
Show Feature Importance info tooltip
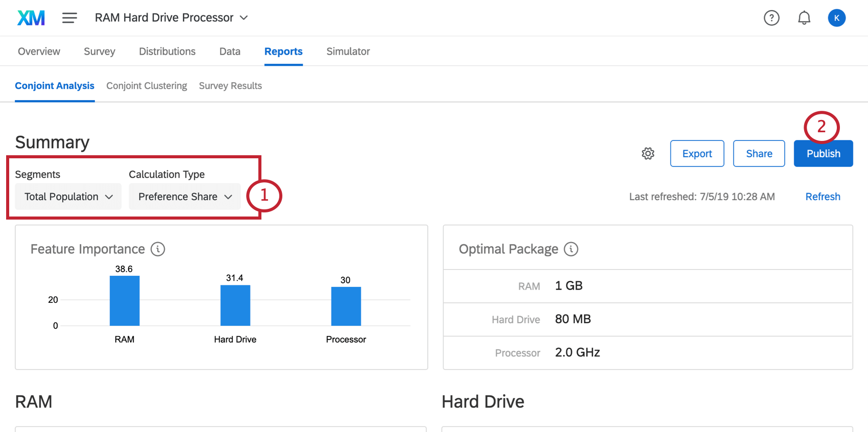(158, 249)
